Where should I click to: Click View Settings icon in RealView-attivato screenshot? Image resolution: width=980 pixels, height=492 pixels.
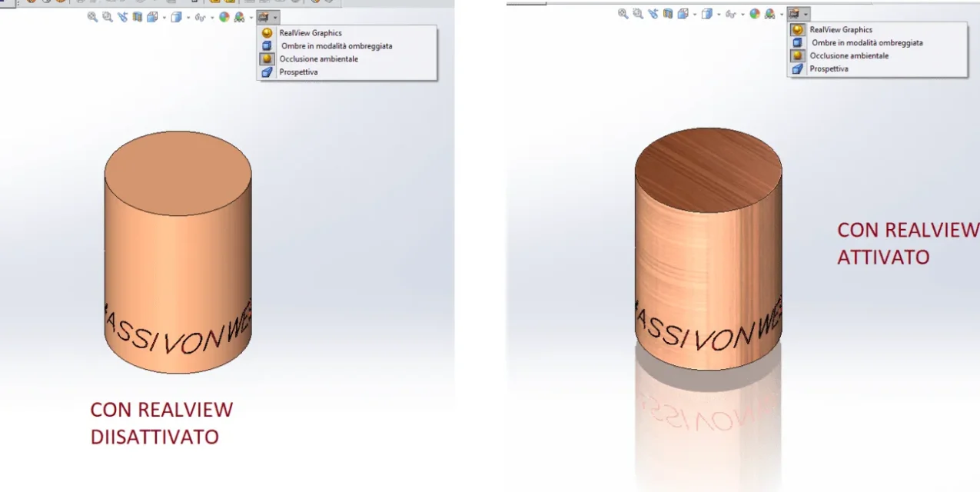794,14
